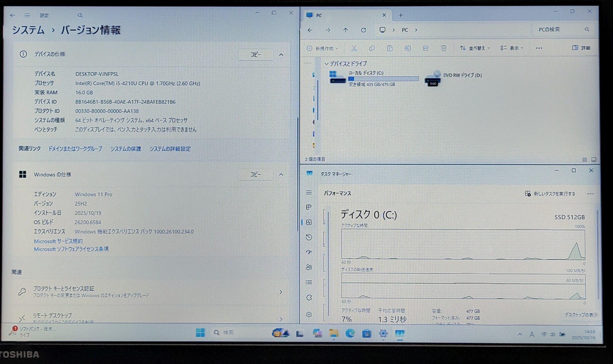Open the 並べ替え sort dropdown

(x=475, y=48)
